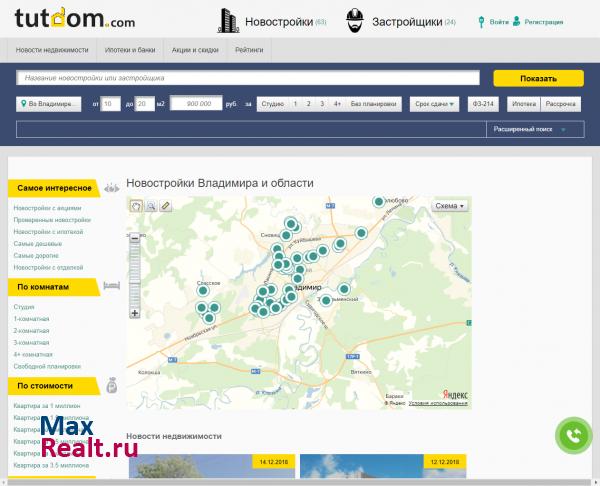The height and width of the screenshot is (486, 600).
Task: Select the map hand pan tool
Action: (x=136, y=206)
